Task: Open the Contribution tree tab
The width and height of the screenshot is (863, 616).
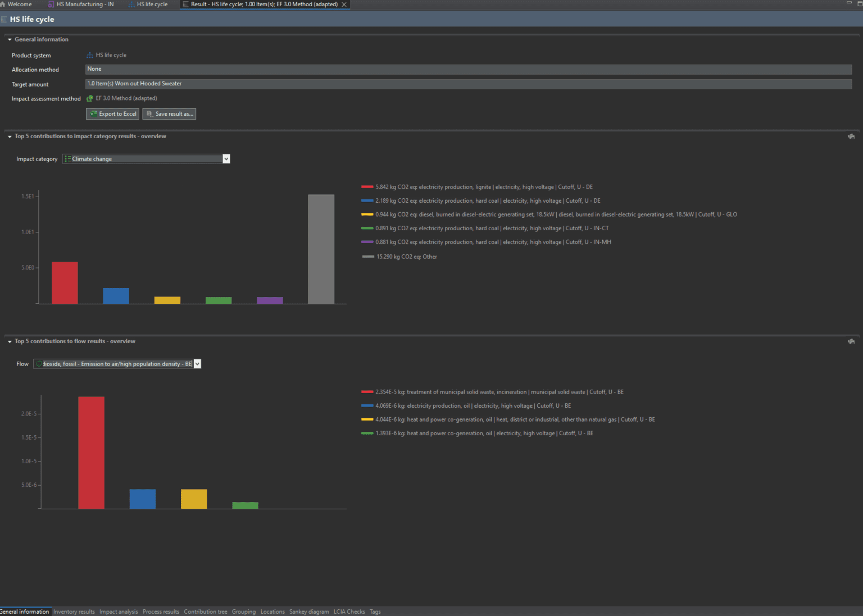Action: pos(205,612)
